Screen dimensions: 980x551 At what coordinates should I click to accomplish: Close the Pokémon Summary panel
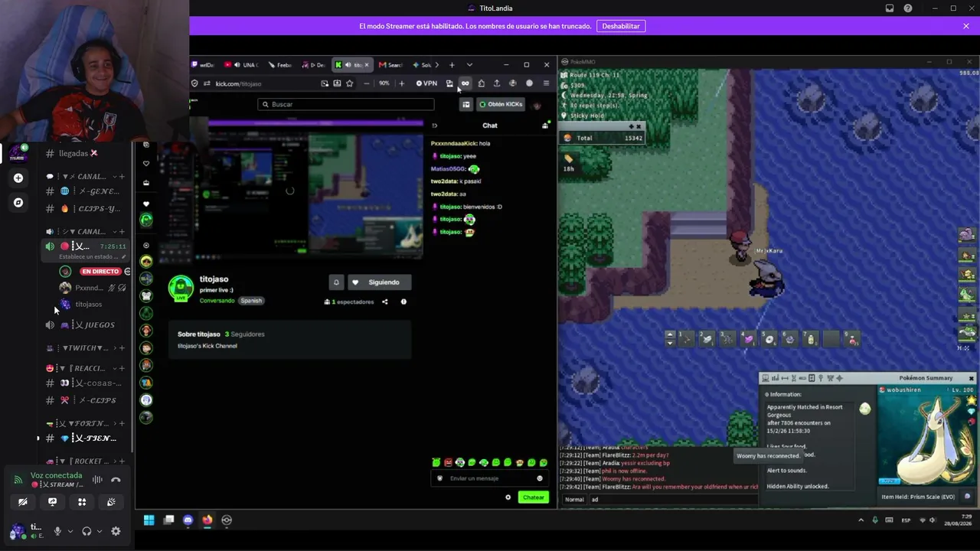pos(972,378)
